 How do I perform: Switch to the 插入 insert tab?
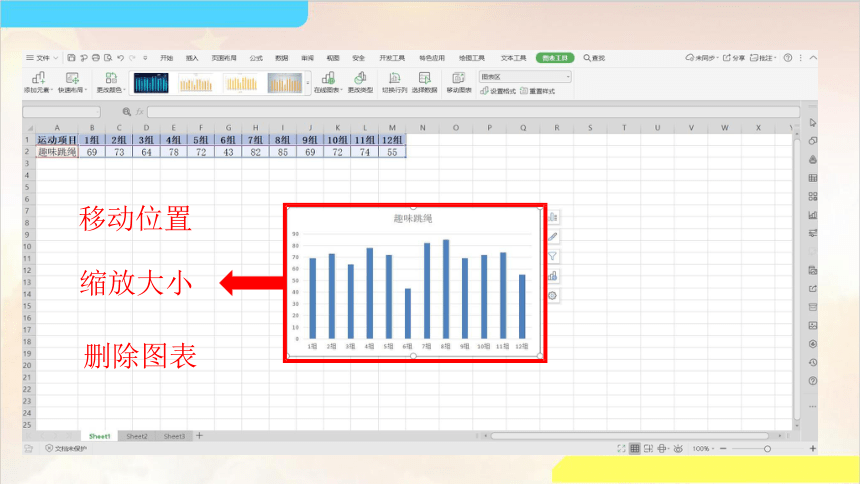tap(192, 58)
